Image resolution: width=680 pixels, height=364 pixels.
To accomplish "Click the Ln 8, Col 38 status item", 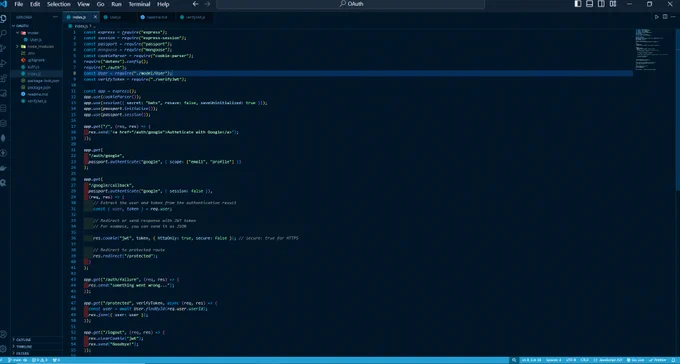I will [x=531, y=360].
